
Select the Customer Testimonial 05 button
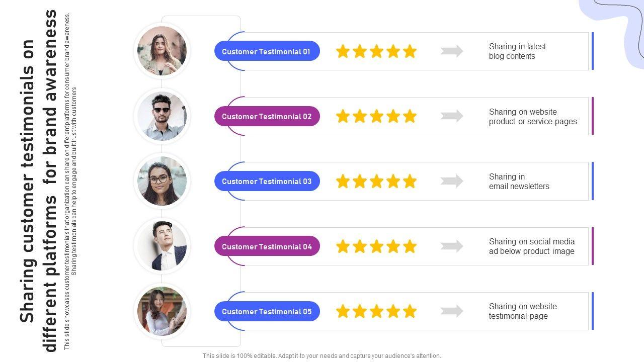click(267, 311)
